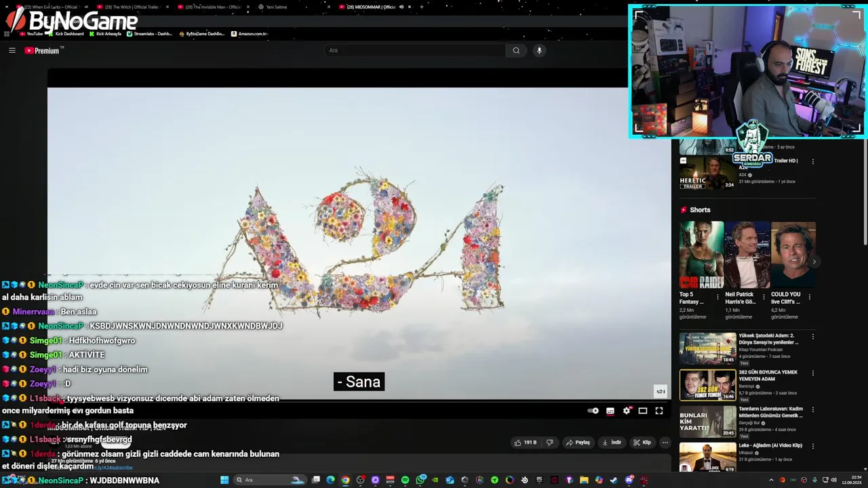Show hidden system tray icons chevron
This screenshot has width=868, height=488.
[771, 480]
